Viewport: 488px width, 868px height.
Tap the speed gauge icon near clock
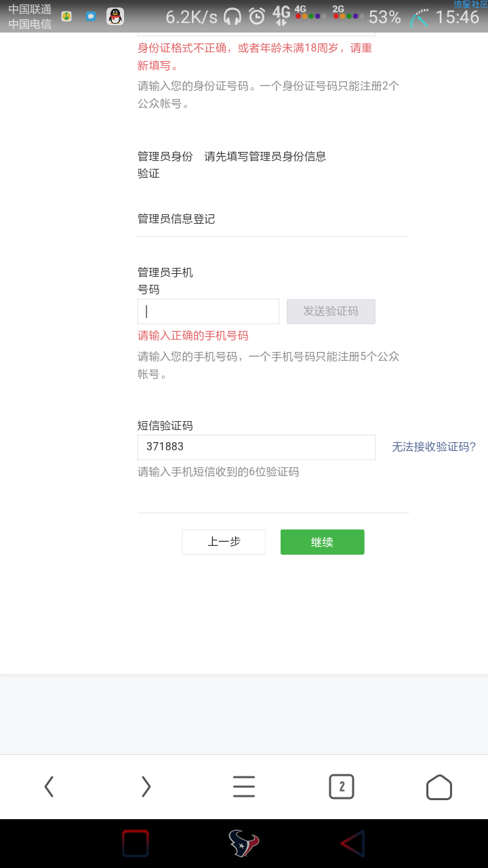420,18
